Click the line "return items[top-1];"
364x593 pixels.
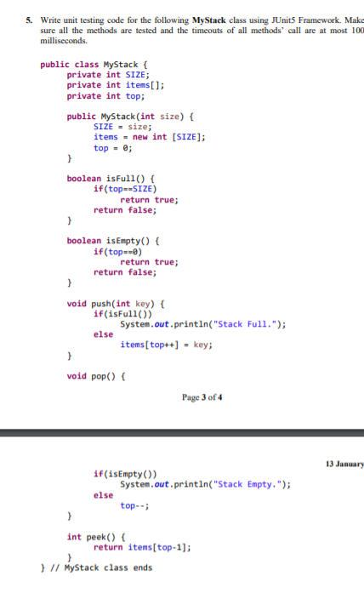[142, 547]
